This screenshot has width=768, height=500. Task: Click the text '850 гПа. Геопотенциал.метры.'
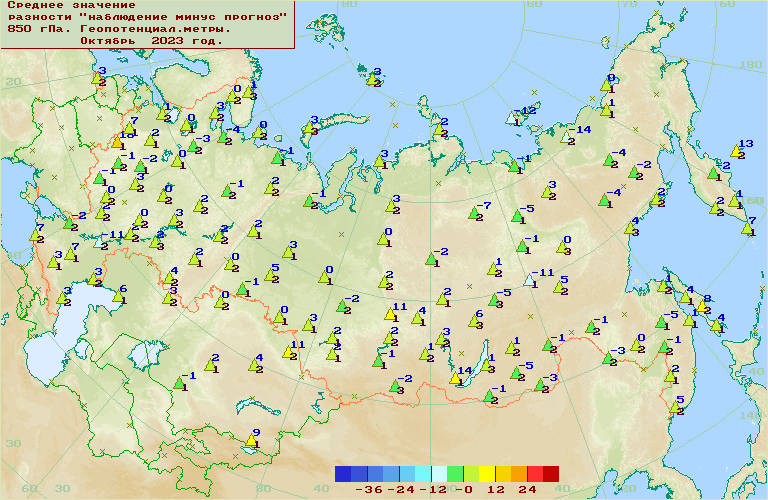tap(119, 29)
